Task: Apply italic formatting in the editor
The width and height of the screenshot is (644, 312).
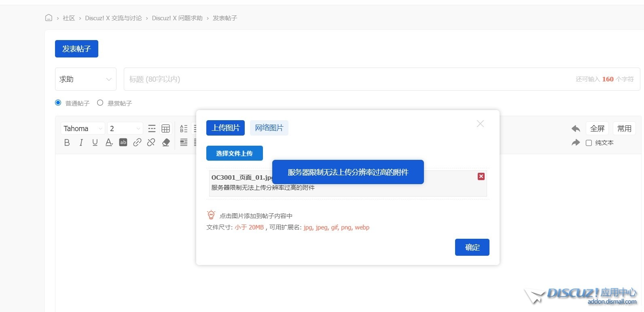Action: (x=81, y=142)
